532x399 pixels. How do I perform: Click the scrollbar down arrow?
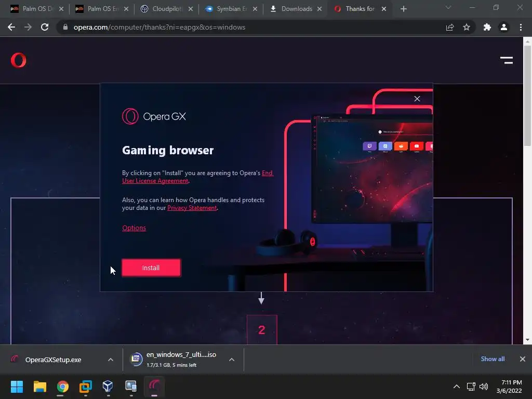(527, 340)
